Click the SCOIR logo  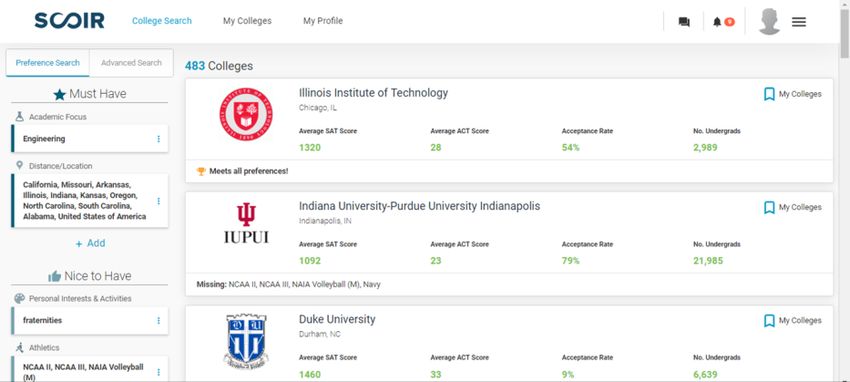click(69, 21)
